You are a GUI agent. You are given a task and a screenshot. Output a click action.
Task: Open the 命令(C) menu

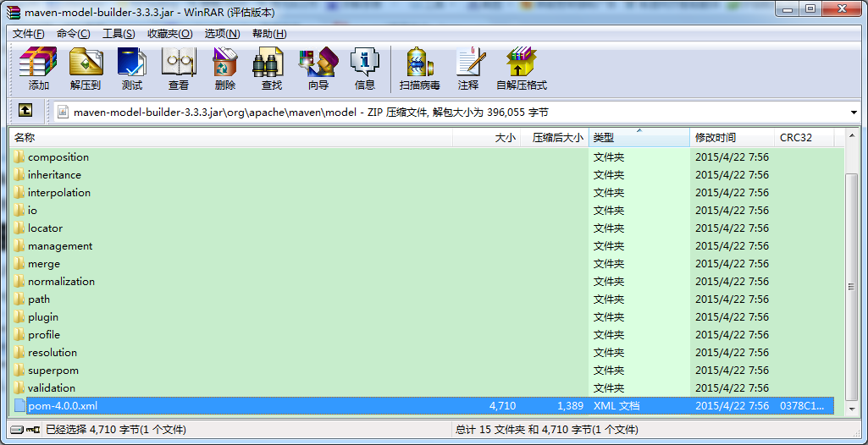coord(73,34)
